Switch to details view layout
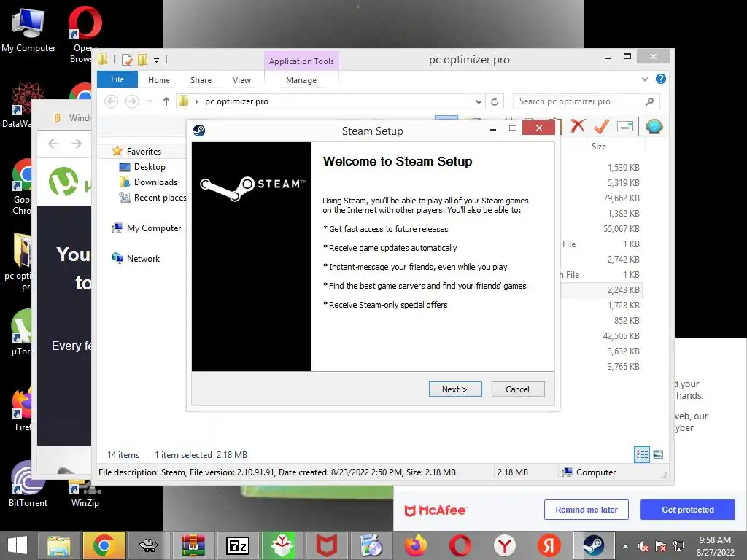Image resolution: width=747 pixels, height=560 pixels. [x=642, y=455]
